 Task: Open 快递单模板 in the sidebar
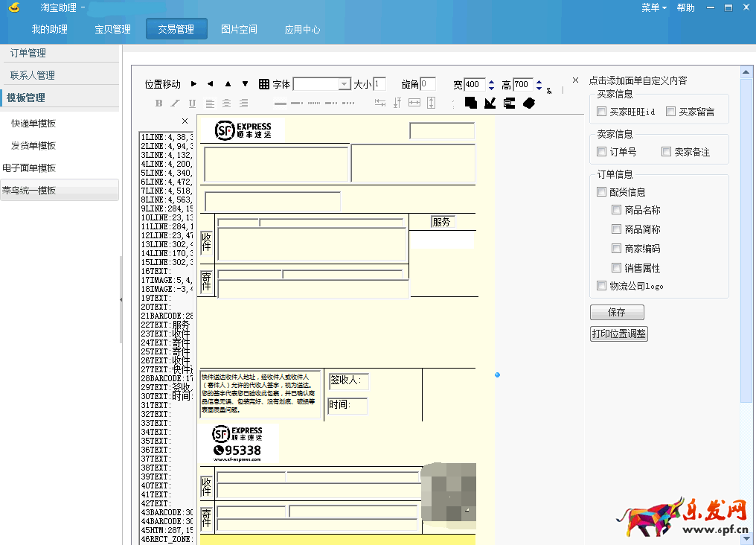(x=33, y=124)
